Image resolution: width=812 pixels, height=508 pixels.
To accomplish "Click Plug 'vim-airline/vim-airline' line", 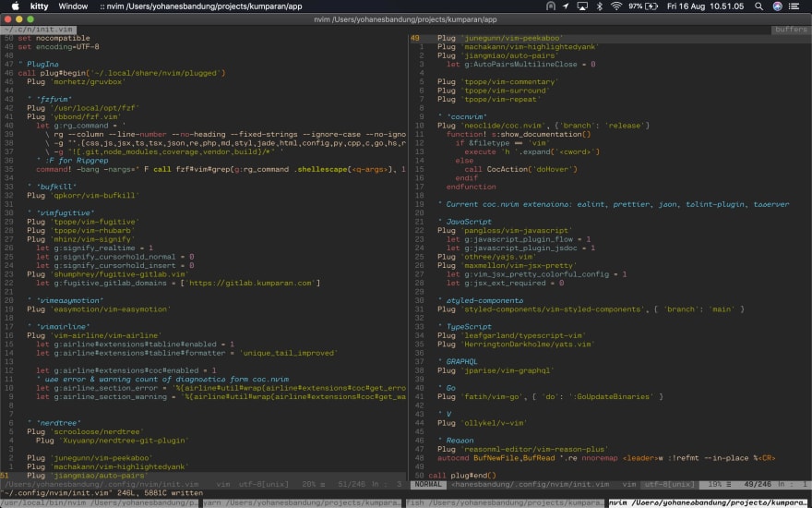I will [x=95, y=335].
